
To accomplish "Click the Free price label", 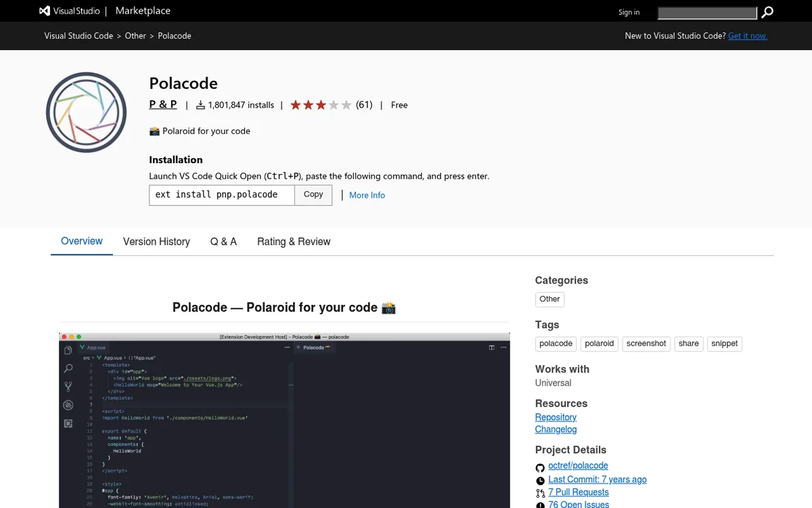I will [x=399, y=105].
